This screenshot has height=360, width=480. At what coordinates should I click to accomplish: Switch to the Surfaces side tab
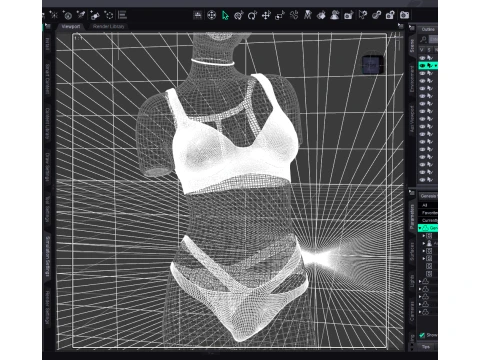(x=412, y=251)
